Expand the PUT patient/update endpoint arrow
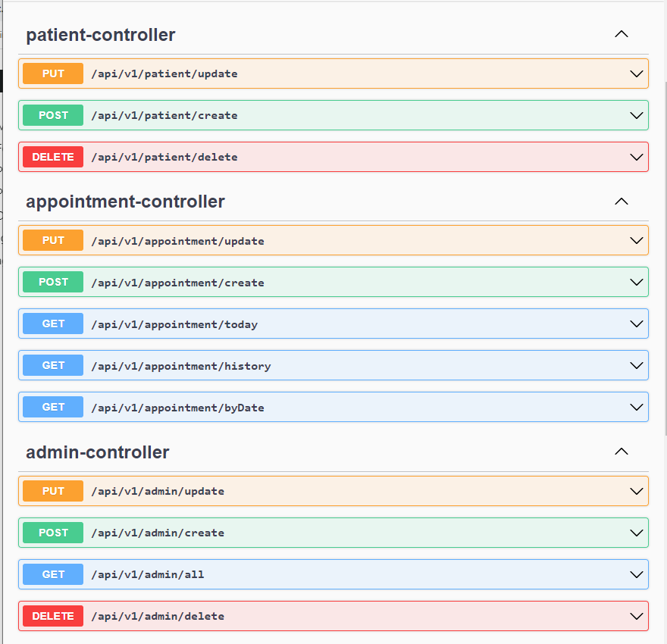This screenshot has height=644, width=667. click(637, 73)
